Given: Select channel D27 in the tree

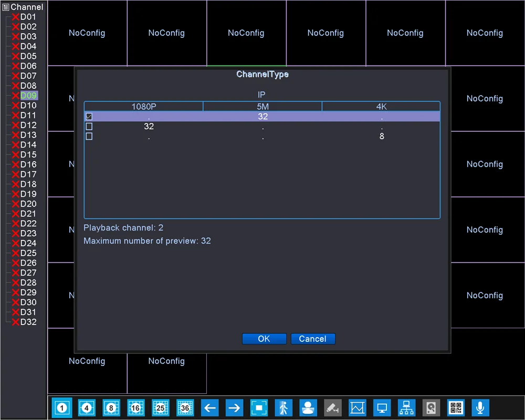Looking at the screenshot, I should tap(28, 272).
